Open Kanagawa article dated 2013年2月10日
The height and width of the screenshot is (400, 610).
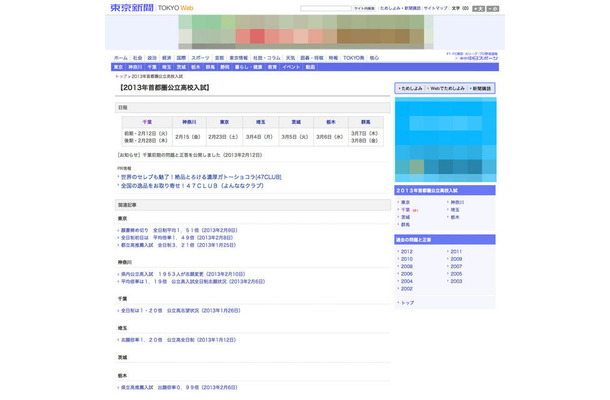pyautogui.click(x=183, y=274)
